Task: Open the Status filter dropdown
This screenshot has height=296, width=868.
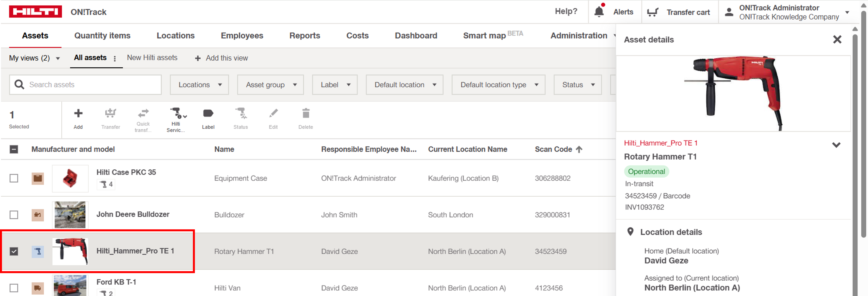Action: coord(578,85)
